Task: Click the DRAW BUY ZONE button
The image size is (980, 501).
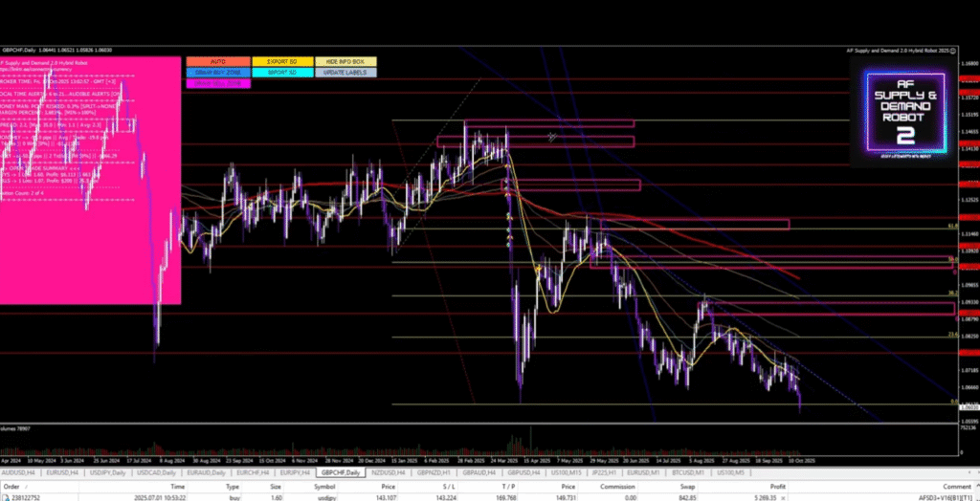Action: (218, 73)
